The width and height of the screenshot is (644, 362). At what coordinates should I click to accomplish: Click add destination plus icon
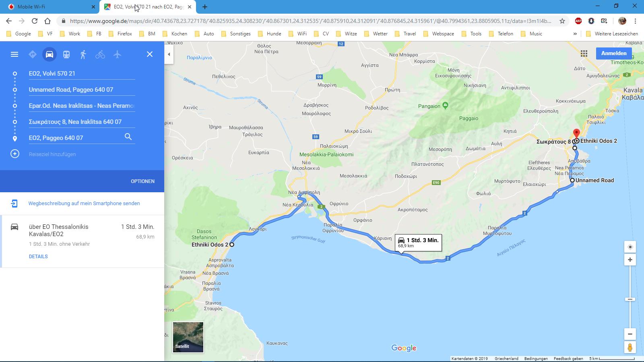(15, 154)
